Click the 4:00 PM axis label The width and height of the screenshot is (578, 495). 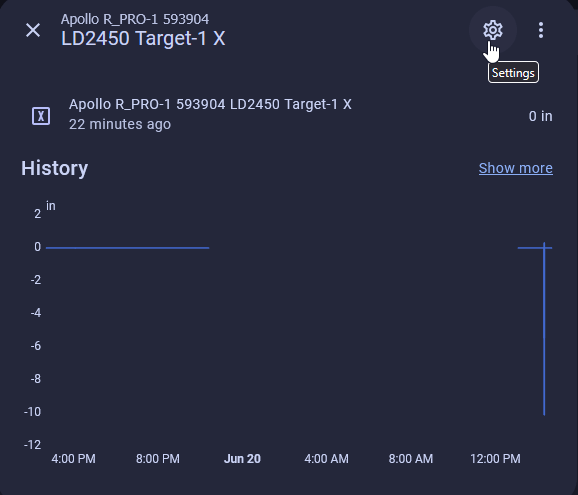coord(73,459)
